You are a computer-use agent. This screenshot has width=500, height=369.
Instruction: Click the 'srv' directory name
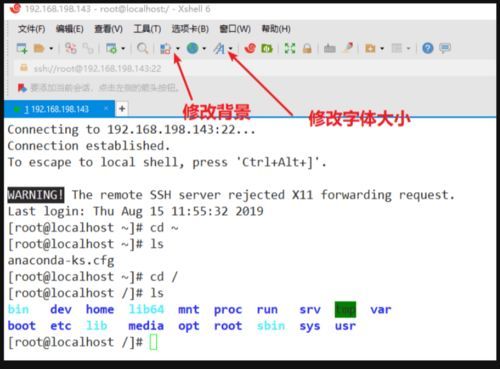pos(310,310)
